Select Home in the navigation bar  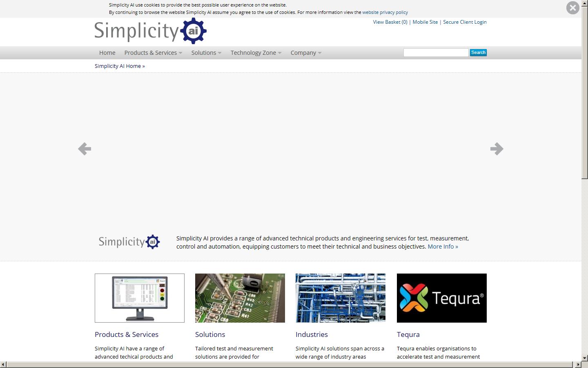[x=107, y=52]
